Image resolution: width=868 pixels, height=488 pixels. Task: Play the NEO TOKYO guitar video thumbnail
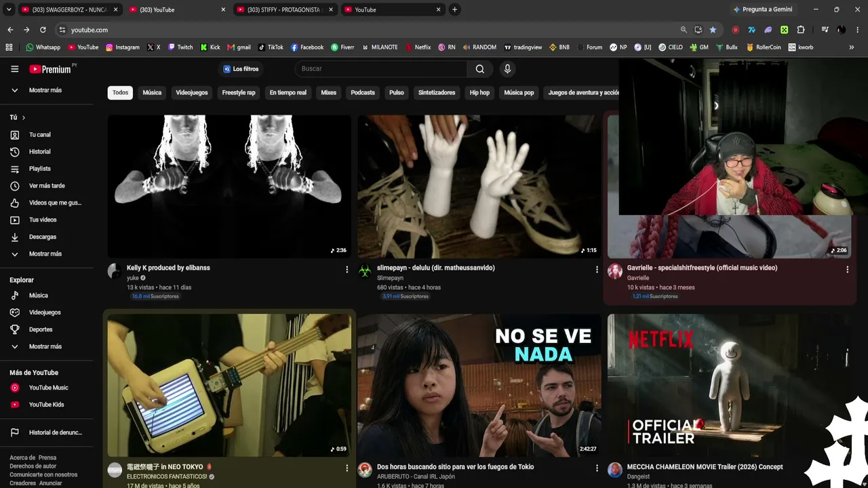[x=229, y=385]
